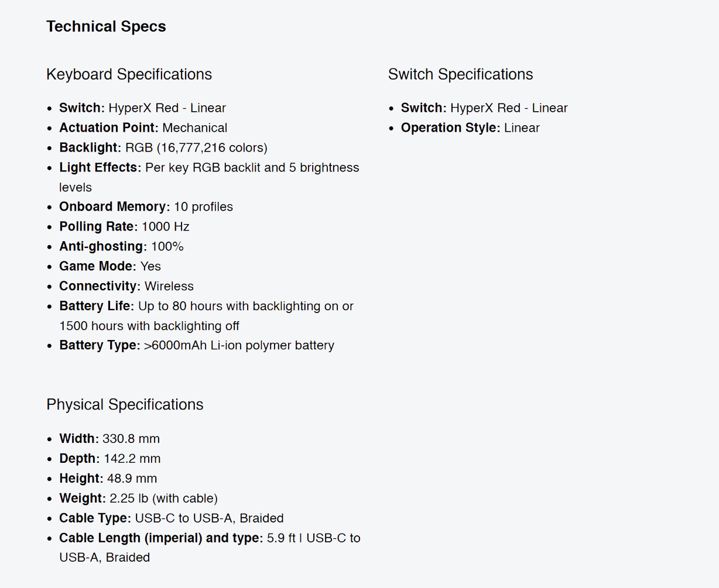719x588 pixels.
Task: Click the Light Effects label
Action: (100, 167)
